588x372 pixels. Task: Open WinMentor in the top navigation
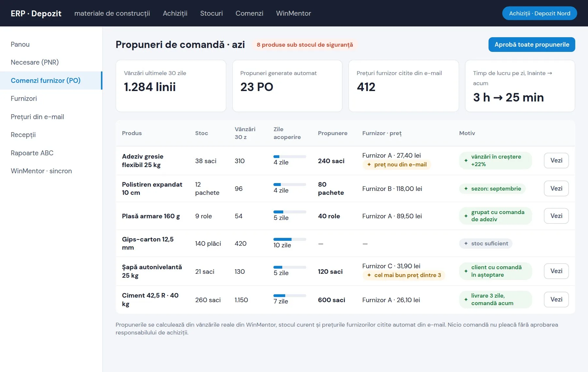point(293,13)
